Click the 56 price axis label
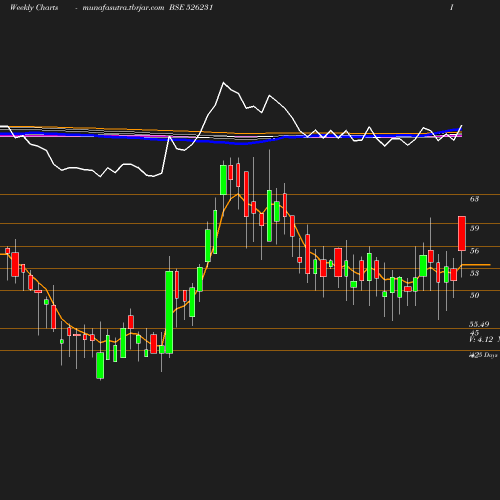 (x=474, y=251)
